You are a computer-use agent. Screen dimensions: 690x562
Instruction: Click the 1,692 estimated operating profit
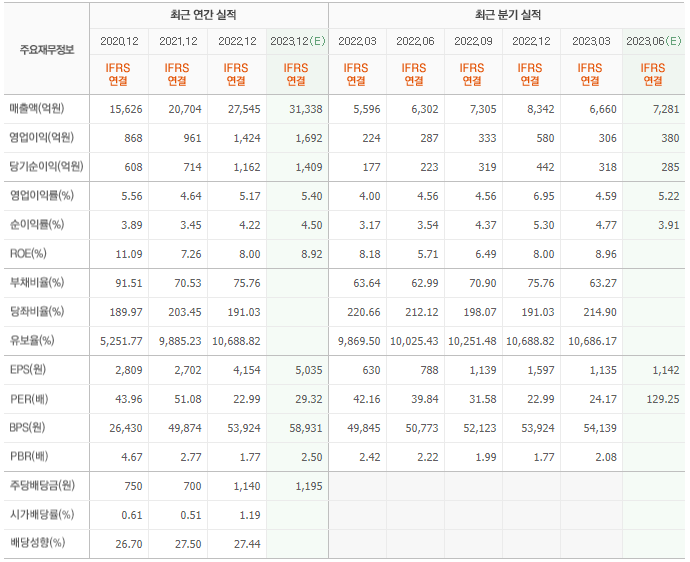[309, 138]
